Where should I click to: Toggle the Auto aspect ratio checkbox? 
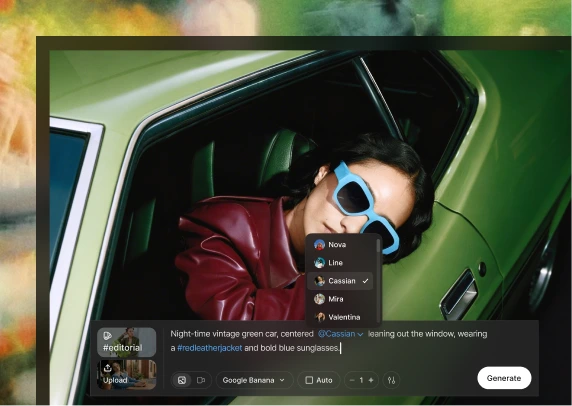tap(309, 380)
